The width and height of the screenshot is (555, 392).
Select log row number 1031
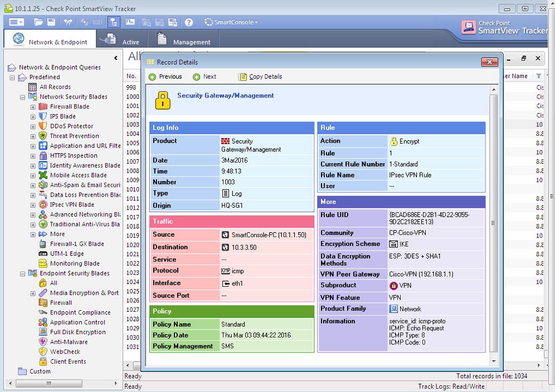[133, 347]
